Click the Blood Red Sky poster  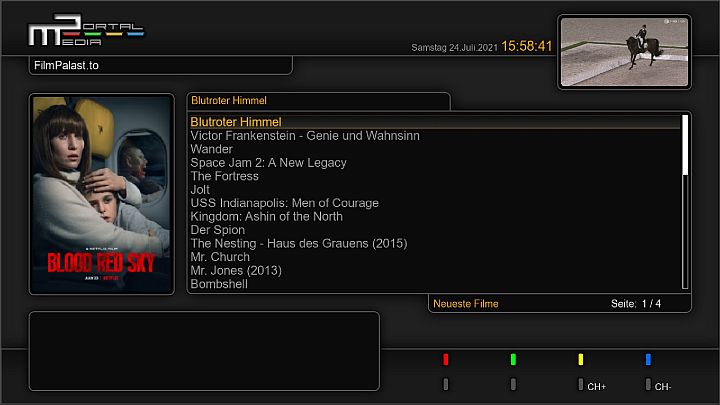point(101,194)
